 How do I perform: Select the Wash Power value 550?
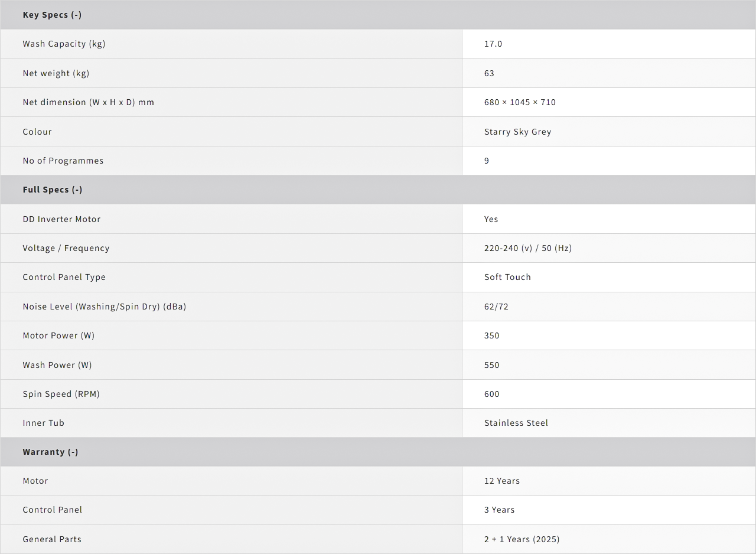[491, 365]
